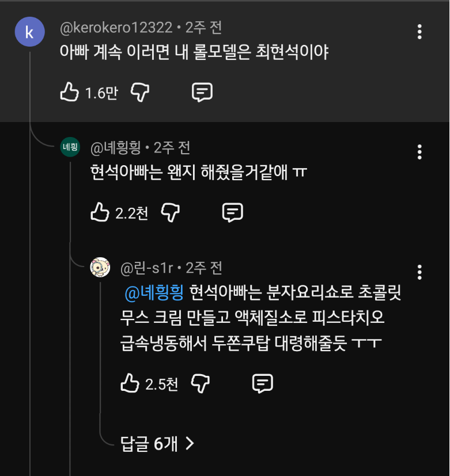Click the purple 'k' profile avatar

(x=29, y=32)
